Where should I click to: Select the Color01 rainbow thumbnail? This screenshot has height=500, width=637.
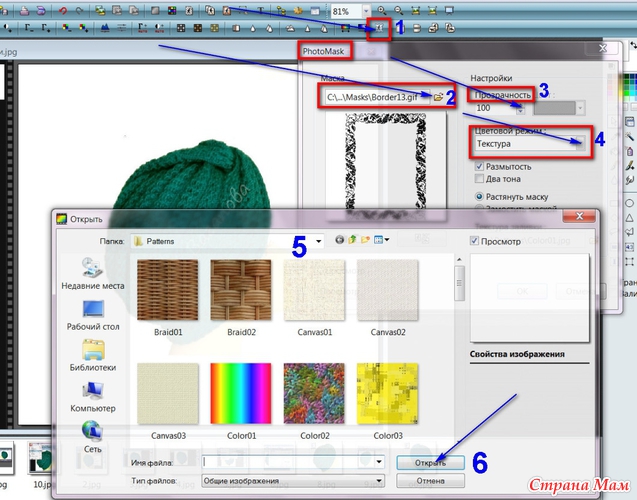point(241,393)
